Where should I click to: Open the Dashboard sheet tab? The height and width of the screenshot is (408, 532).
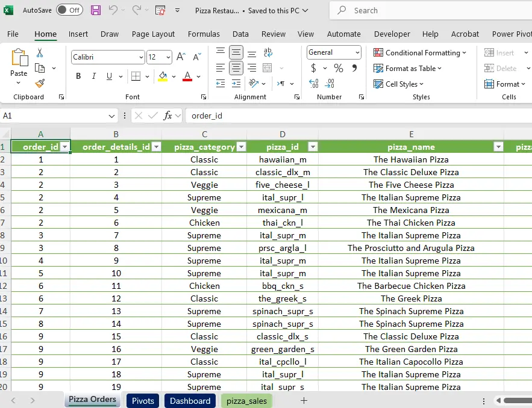pyautogui.click(x=190, y=400)
